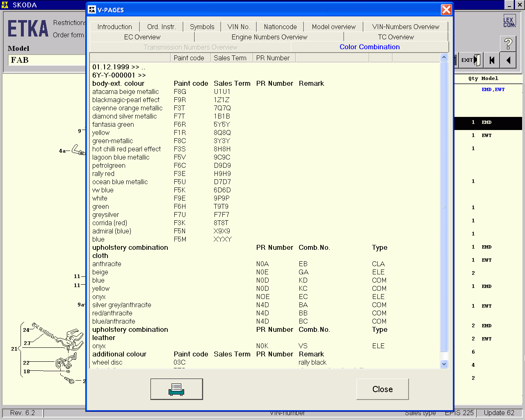Click PR number N0K for leather onyx
The image size is (525, 420).
tap(262, 346)
